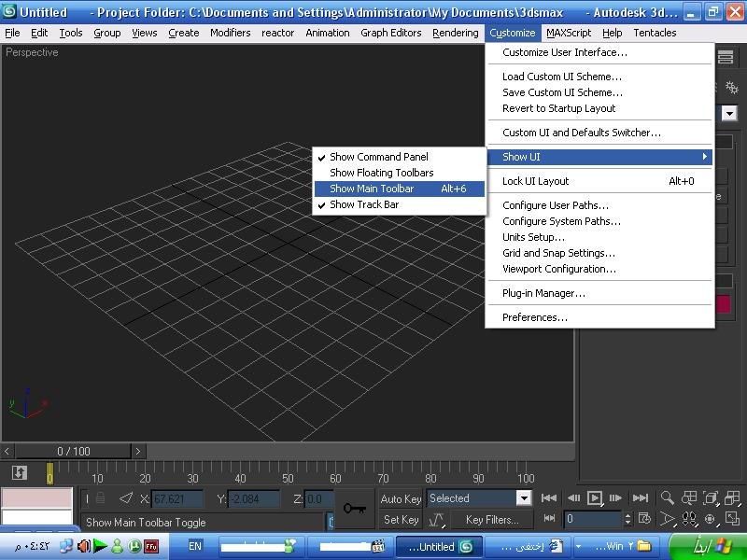Screen dimensions: 747x560
Task: Toggle Key Mode icon beside frame field
Action: tap(549, 518)
